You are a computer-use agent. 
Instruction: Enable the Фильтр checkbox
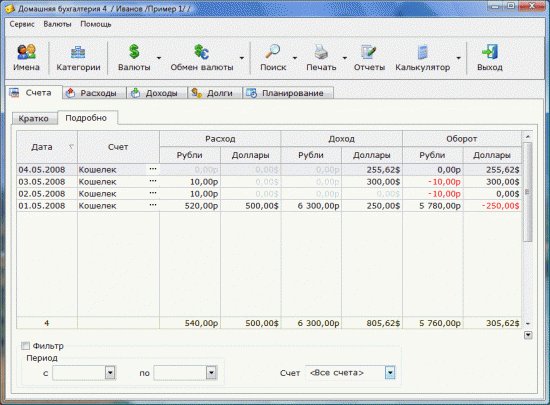25,346
